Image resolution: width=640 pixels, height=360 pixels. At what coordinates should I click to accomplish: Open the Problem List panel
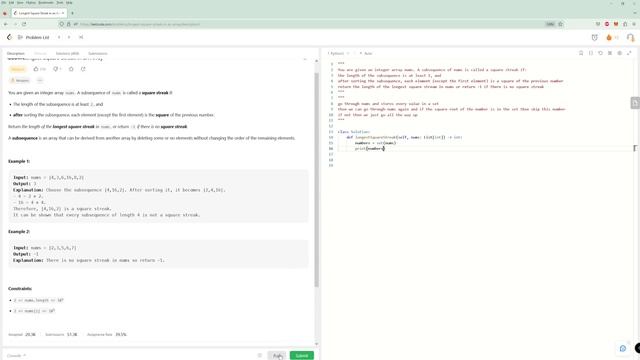coord(34,37)
